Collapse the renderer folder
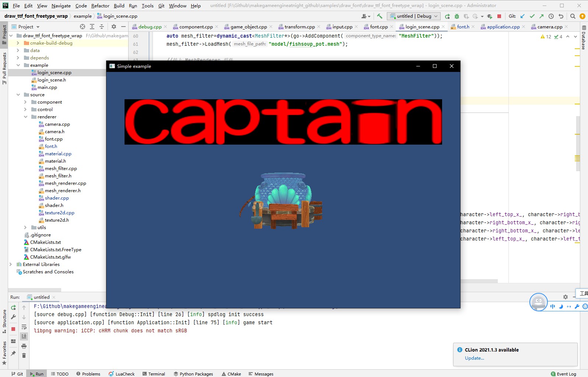 (x=25, y=117)
